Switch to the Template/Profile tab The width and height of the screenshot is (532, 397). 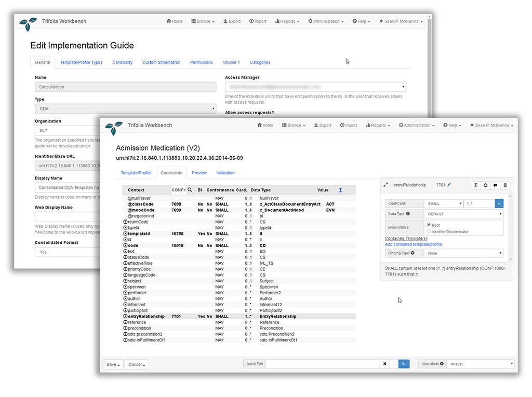(x=136, y=173)
